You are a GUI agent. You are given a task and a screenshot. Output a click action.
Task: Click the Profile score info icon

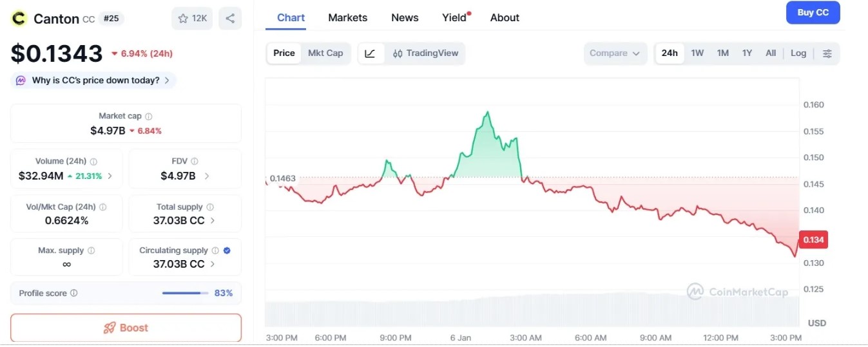click(x=74, y=294)
